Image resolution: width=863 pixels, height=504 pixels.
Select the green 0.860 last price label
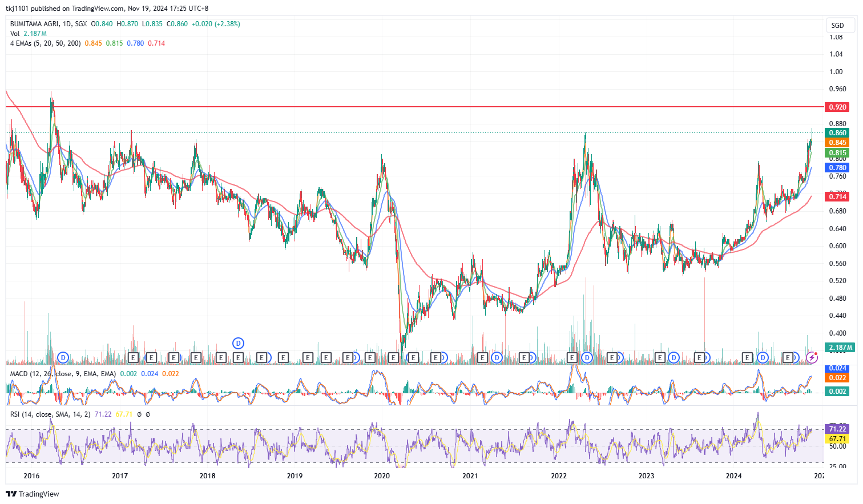[x=837, y=132]
